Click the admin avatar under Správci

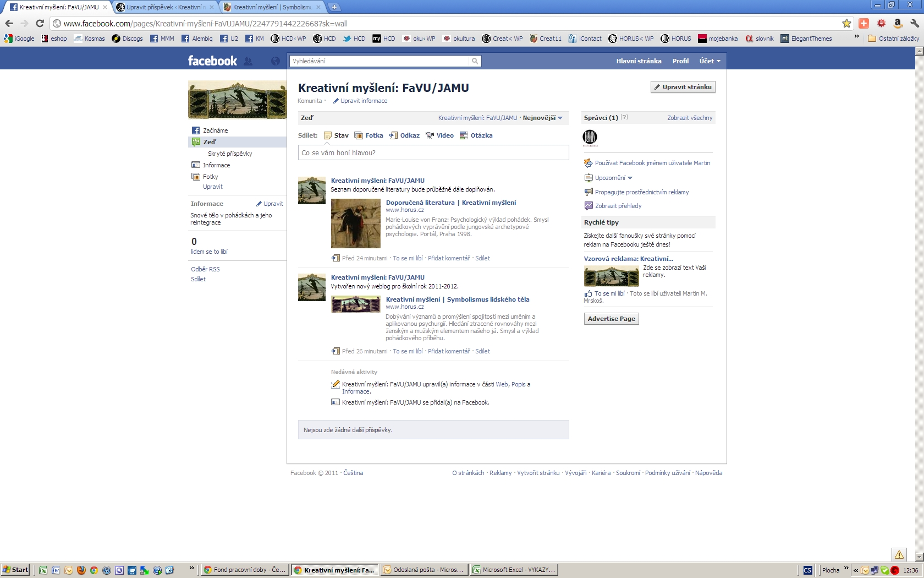pyautogui.click(x=590, y=137)
